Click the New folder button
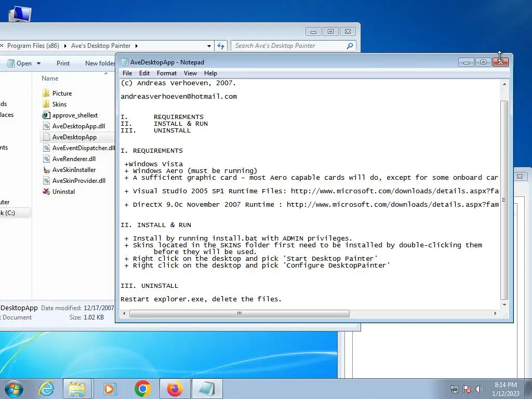Viewport: 532px width, 399px height. tap(100, 63)
